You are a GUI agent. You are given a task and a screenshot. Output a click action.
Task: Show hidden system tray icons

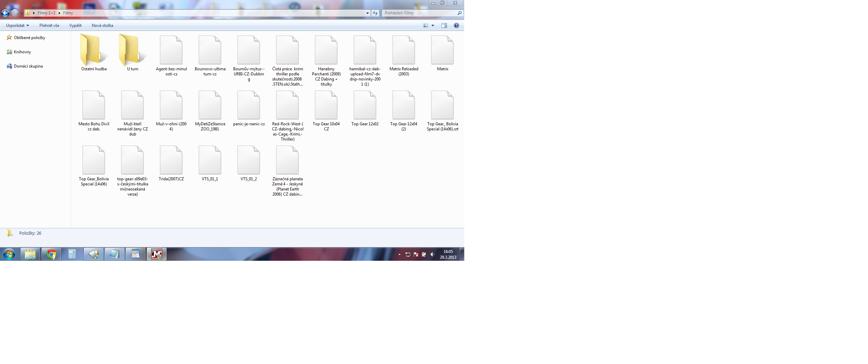(x=399, y=254)
